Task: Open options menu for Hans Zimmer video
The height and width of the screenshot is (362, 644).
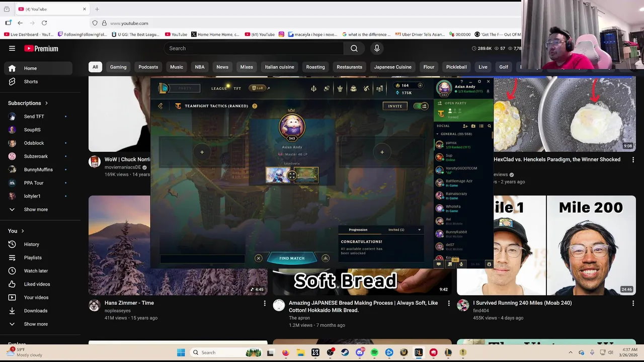Action: click(265, 303)
